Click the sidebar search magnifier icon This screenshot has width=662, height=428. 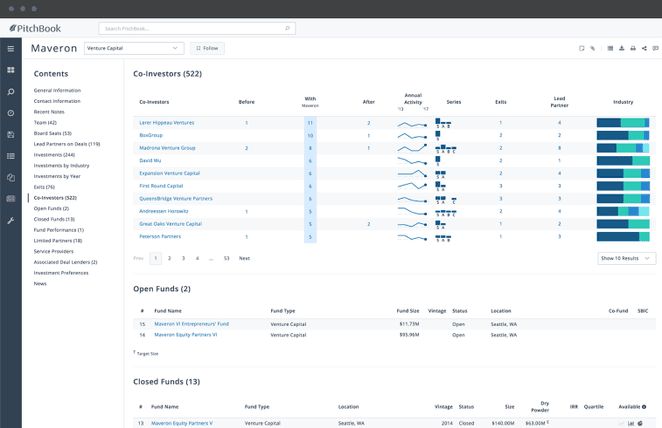pos(11,92)
